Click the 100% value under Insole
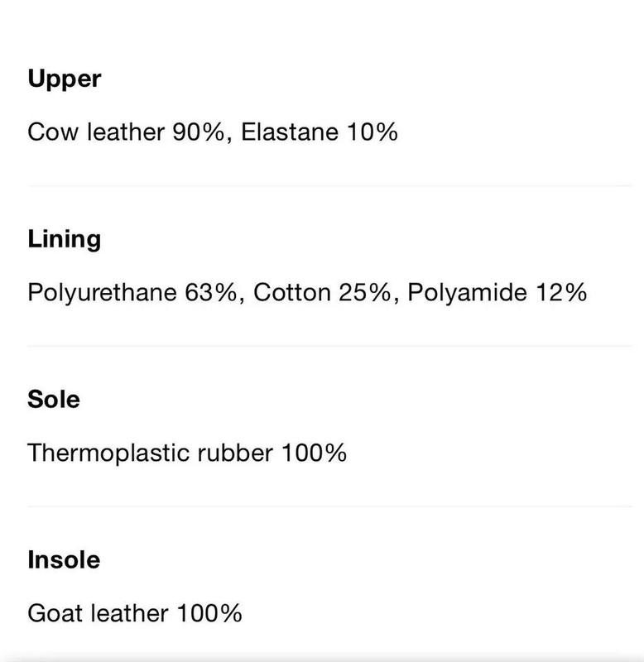This screenshot has height=662, width=644. coord(209,613)
